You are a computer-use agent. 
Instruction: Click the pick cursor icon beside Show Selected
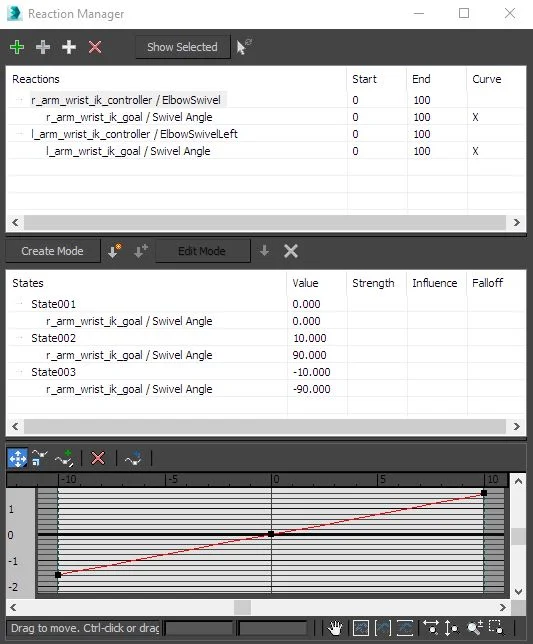tap(244, 47)
